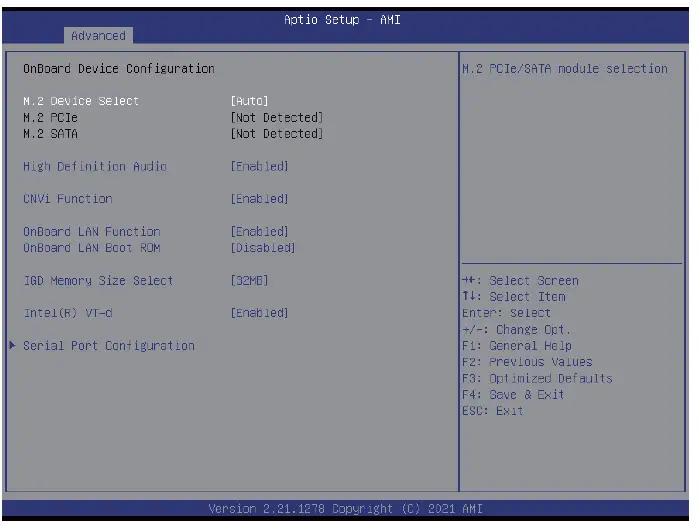Click the F3: Optimized Defaults hint

pyautogui.click(x=537, y=378)
